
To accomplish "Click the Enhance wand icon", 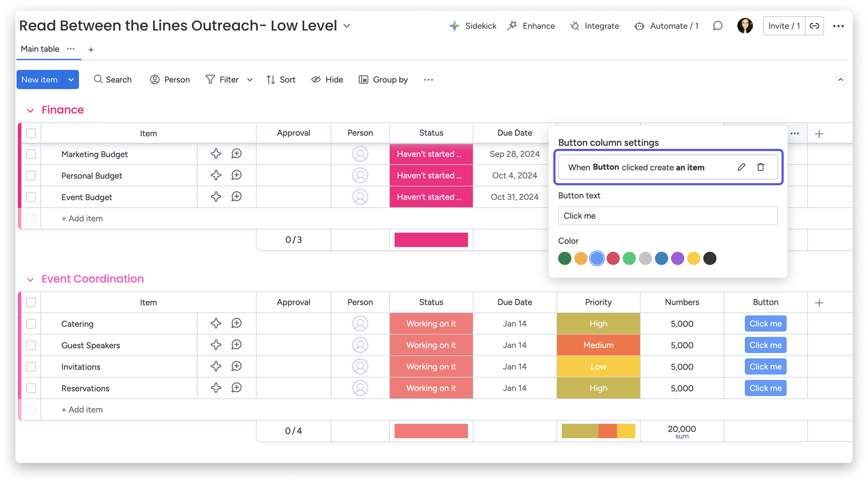I will pos(513,26).
